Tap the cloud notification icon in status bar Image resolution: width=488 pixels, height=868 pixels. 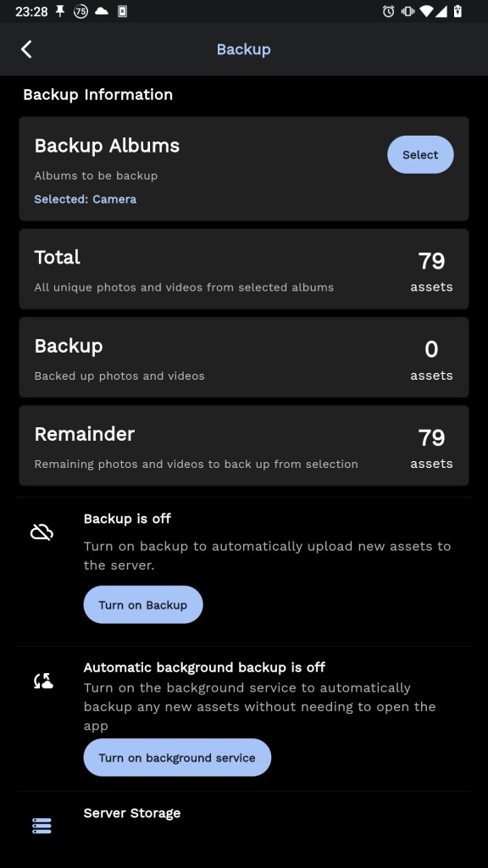coord(102,11)
